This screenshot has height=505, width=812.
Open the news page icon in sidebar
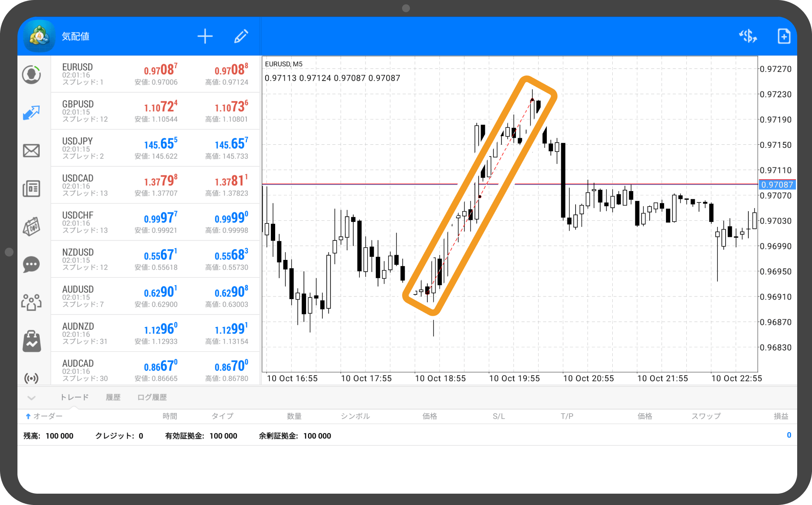point(31,189)
